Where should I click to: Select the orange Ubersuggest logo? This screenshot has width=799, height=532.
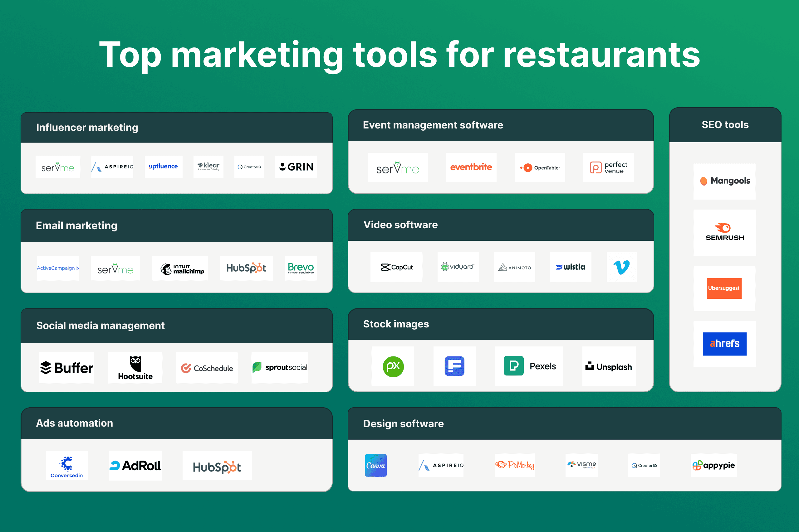tap(724, 288)
